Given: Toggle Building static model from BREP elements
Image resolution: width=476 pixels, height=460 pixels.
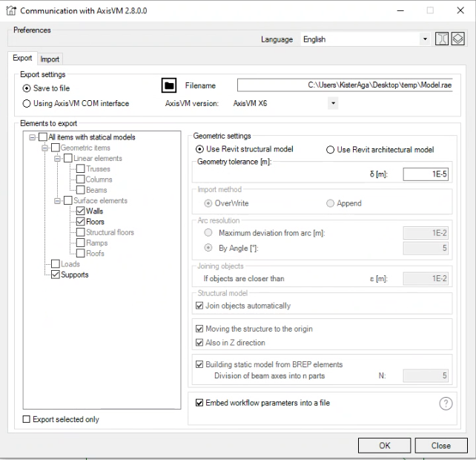Looking at the screenshot, I should click(x=199, y=364).
